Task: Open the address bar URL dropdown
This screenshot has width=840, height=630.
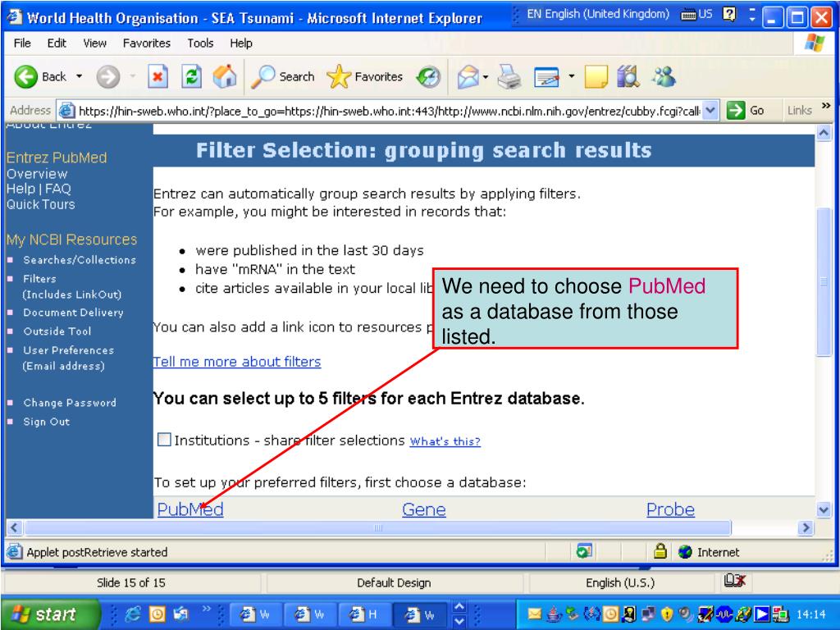Action: point(710,111)
